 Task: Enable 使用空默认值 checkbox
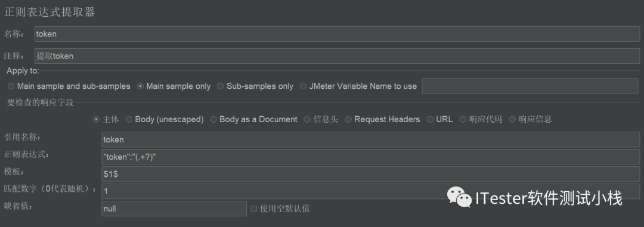click(x=254, y=209)
